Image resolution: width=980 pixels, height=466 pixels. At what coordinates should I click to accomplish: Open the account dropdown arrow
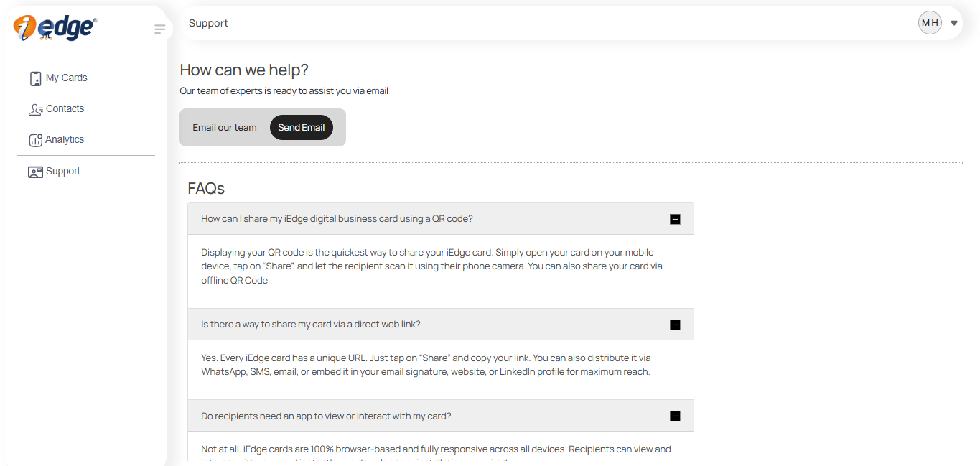click(954, 22)
